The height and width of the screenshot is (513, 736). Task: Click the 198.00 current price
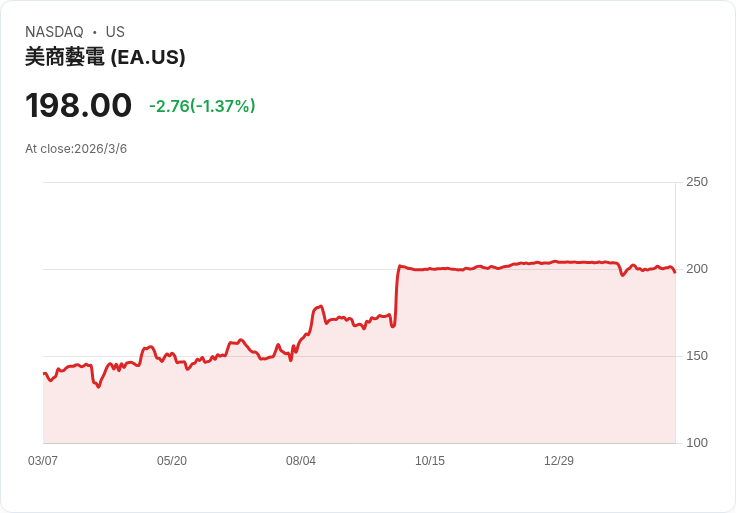pyautogui.click(x=78, y=105)
